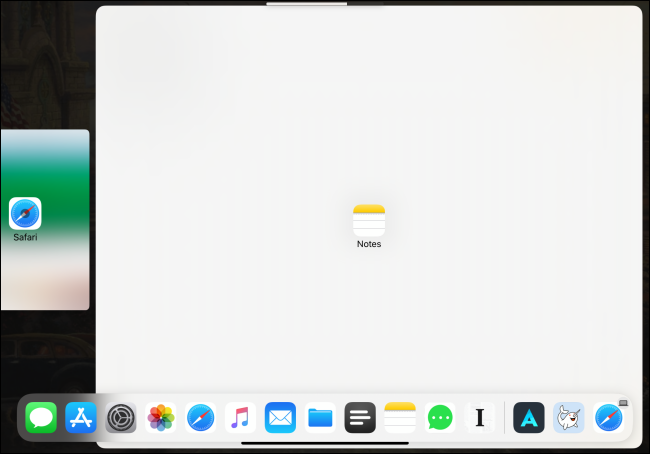The image size is (650, 454).
Task: Open the Mail app in the dock
Action: pos(280,417)
